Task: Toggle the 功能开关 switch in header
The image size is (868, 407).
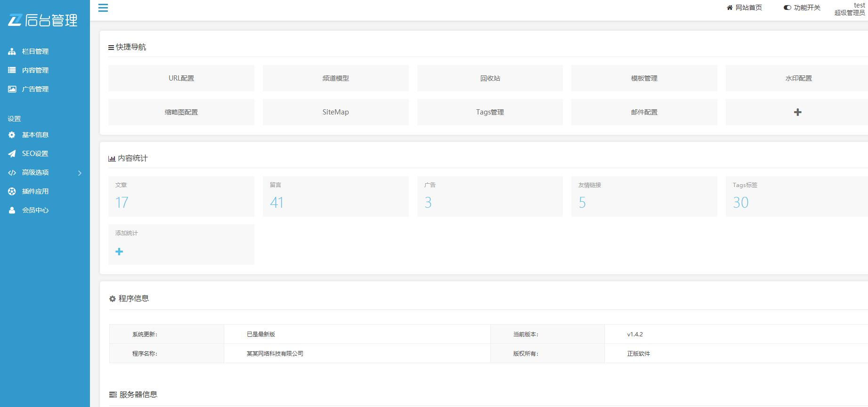Action: [787, 8]
